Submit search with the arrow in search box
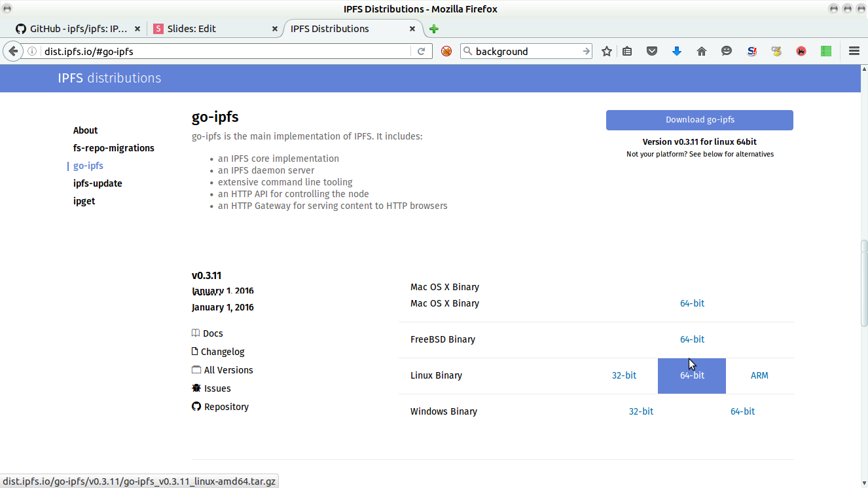Screen dimensions: 868x488 click(x=587, y=51)
